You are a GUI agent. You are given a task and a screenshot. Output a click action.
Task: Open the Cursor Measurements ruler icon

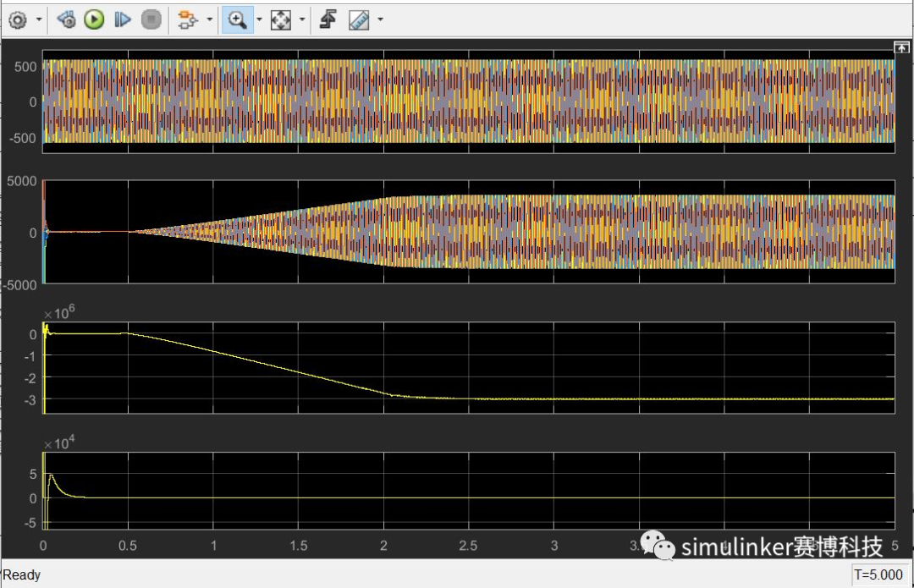pos(359,19)
